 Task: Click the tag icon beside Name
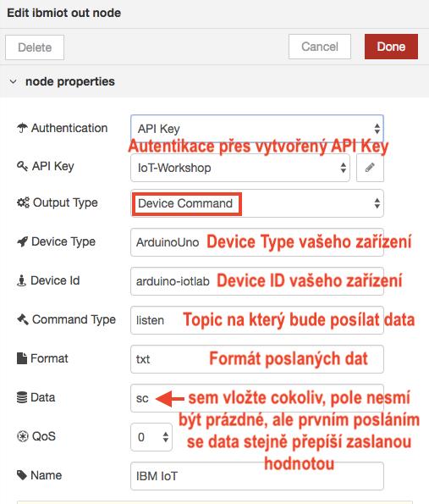(22, 475)
